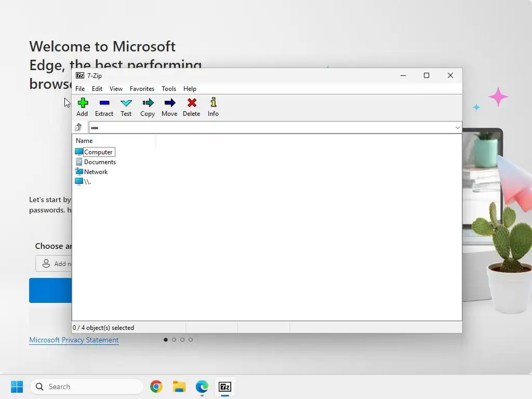Open the Edit menu
Image resolution: width=532 pixels, height=399 pixels.
click(97, 88)
